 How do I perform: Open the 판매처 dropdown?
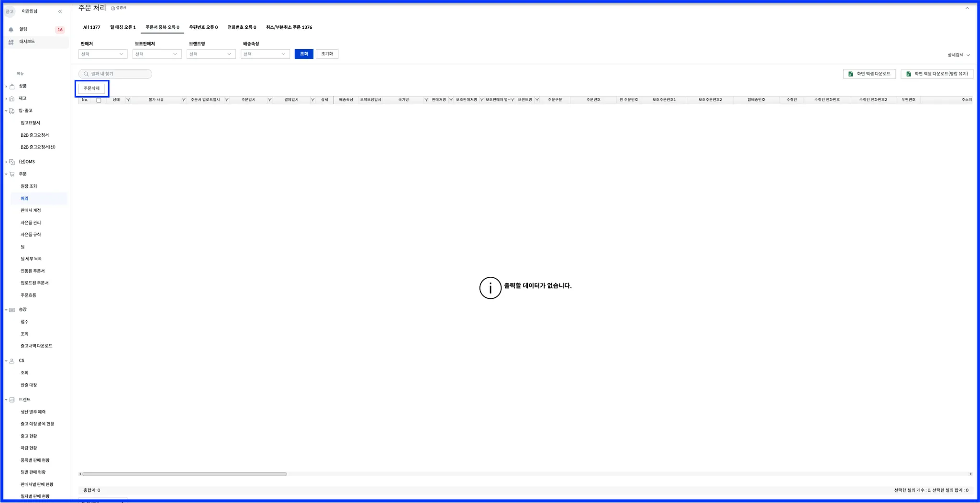tap(103, 54)
